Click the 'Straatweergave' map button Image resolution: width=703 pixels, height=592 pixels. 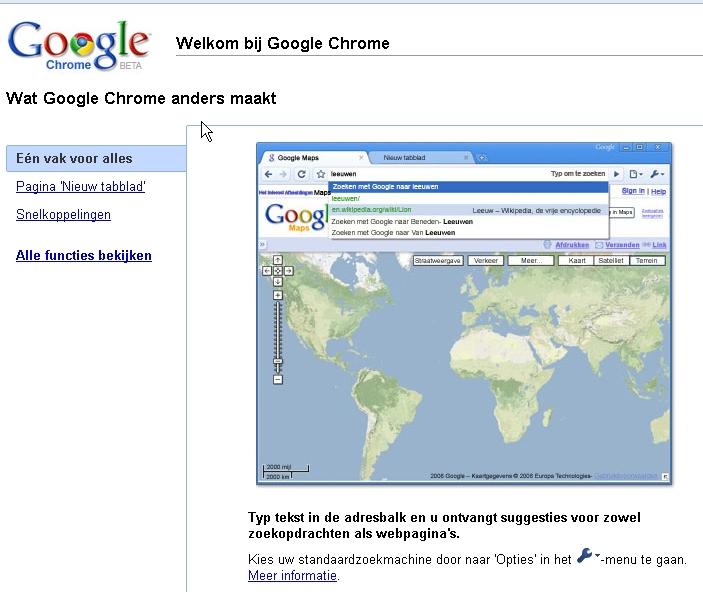[438, 261]
